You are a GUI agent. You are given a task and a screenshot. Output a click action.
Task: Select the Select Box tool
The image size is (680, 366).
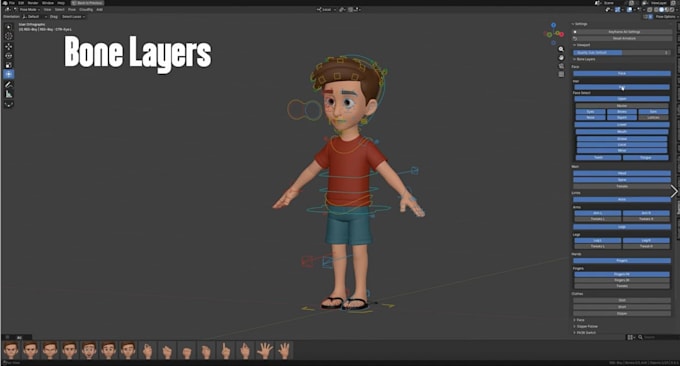click(x=9, y=27)
